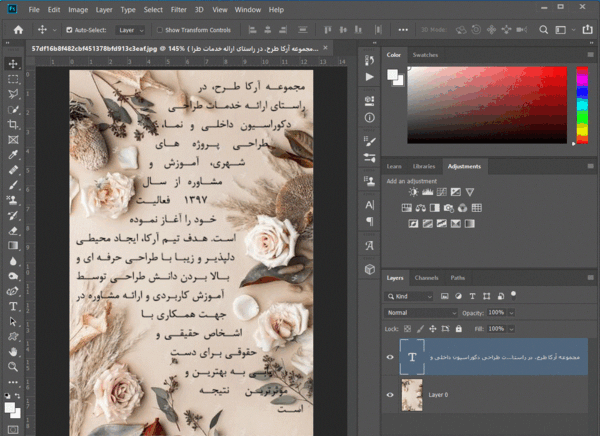Open the blend mode Normal dropdown

point(421,313)
